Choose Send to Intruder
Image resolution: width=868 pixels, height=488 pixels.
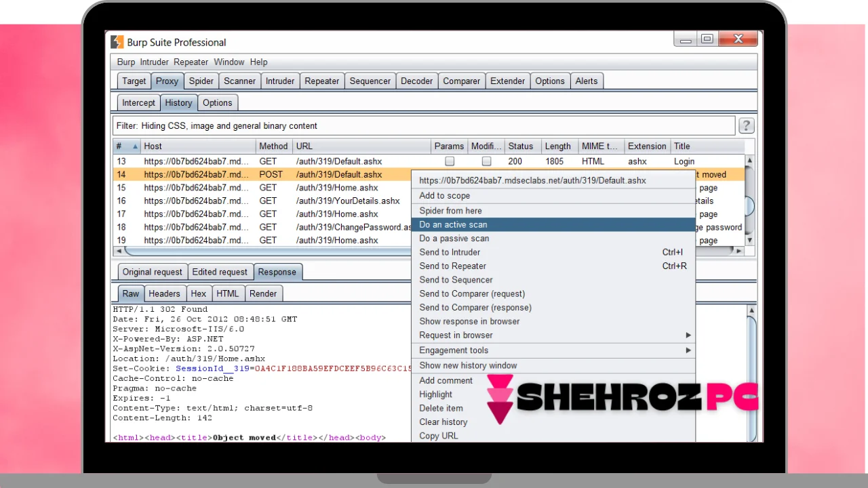coord(553,252)
